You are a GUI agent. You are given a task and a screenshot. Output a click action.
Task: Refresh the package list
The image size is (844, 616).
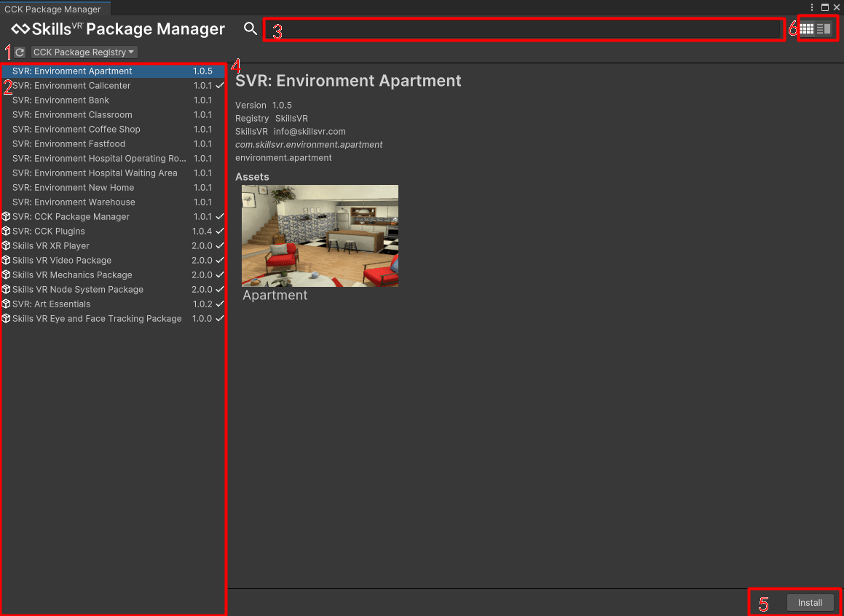(x=20, y=52)
